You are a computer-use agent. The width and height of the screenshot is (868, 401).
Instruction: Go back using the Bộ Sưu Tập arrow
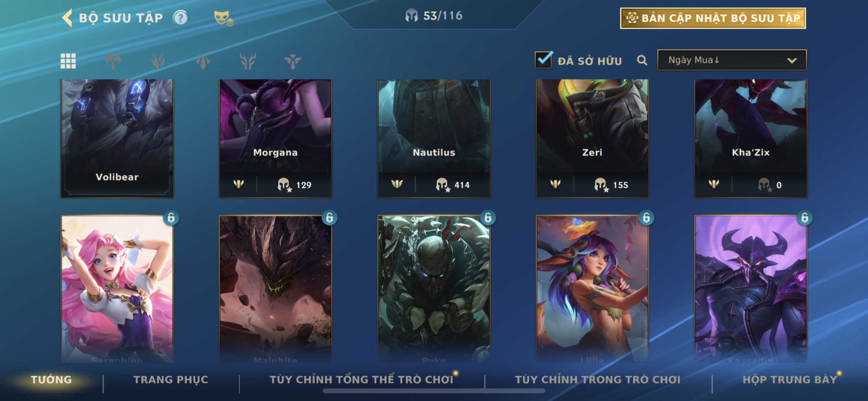(67, 18)
